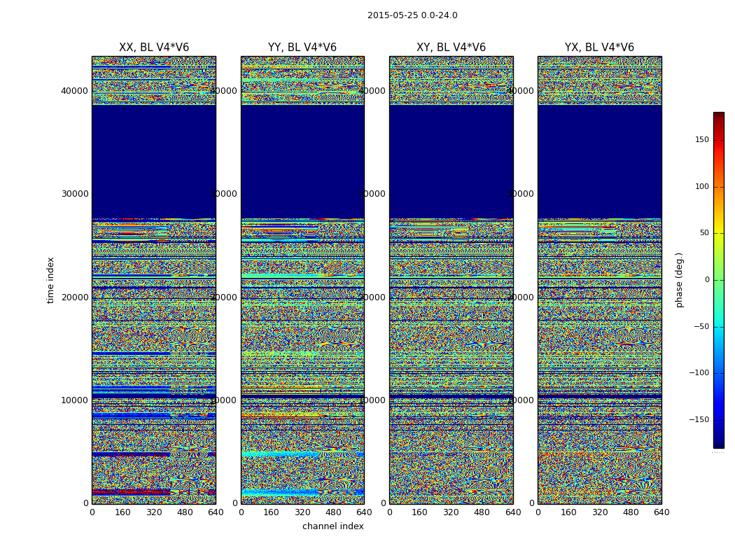The image size is (735, 560).
Task: Click YY x-axis tick label '160'
Action: 272,512
